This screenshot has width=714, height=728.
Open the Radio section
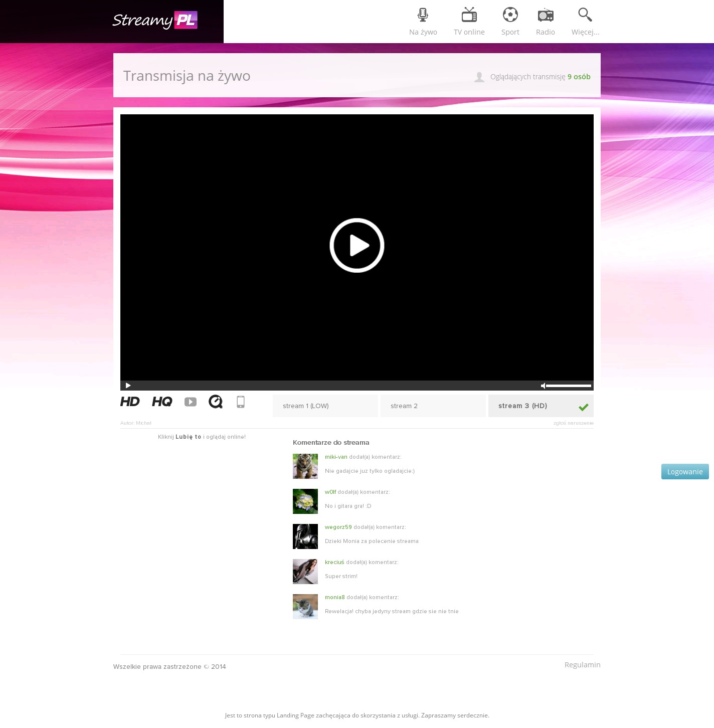545,22
